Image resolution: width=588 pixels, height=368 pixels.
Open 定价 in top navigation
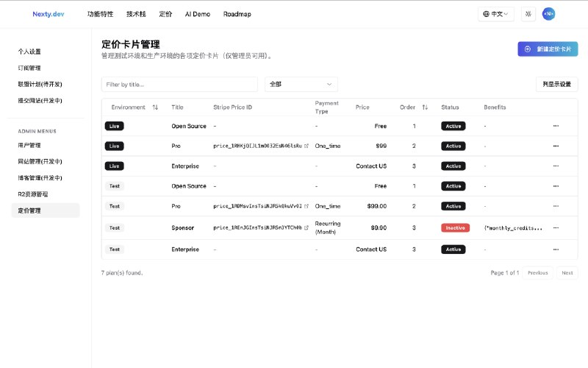point(165,14)
